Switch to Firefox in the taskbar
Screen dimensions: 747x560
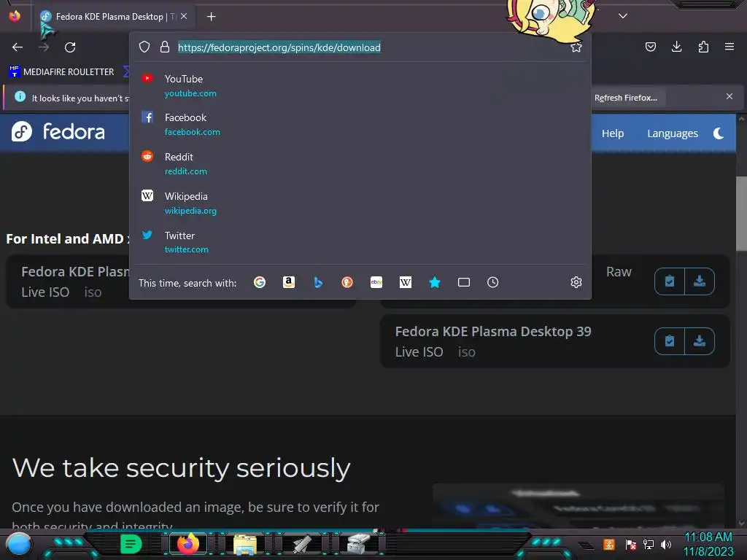[x=187, y=544]
